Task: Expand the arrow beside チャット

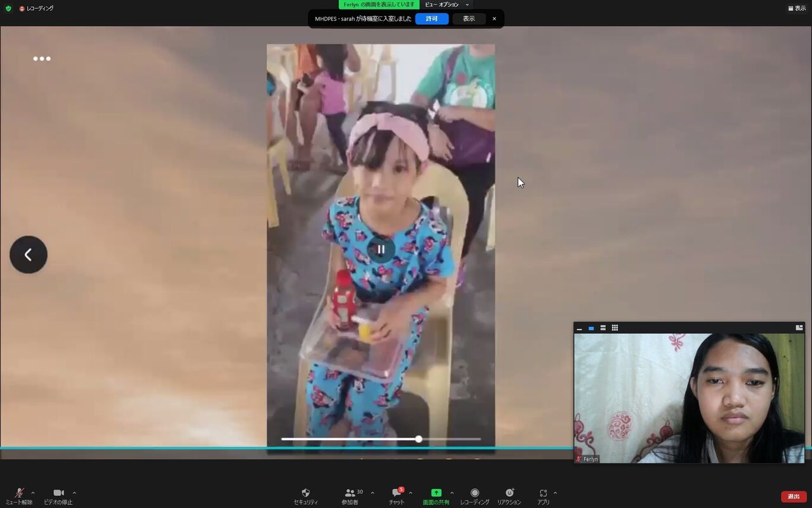Action: (x=410, y=493)
